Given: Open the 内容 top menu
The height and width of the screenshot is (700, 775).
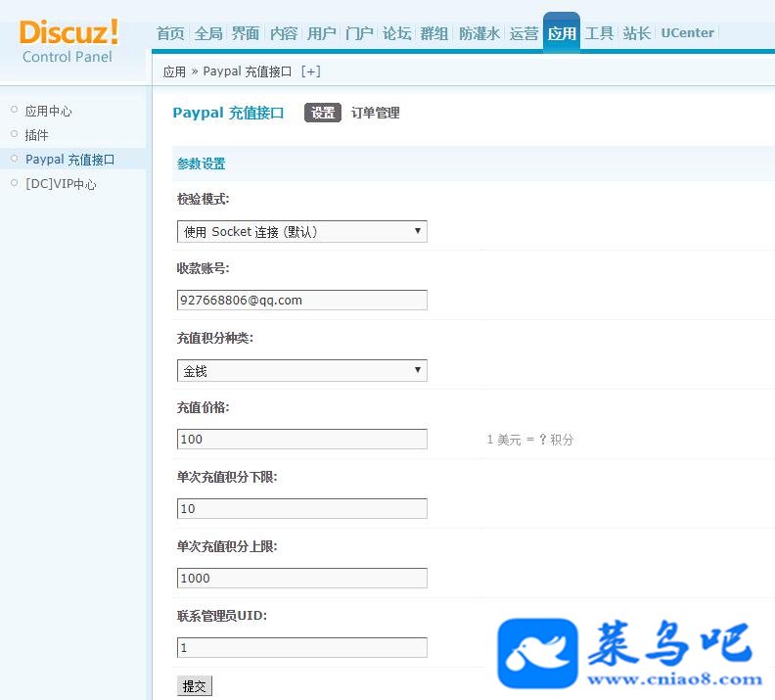Looking at the screenshot, I should [283, 33].
